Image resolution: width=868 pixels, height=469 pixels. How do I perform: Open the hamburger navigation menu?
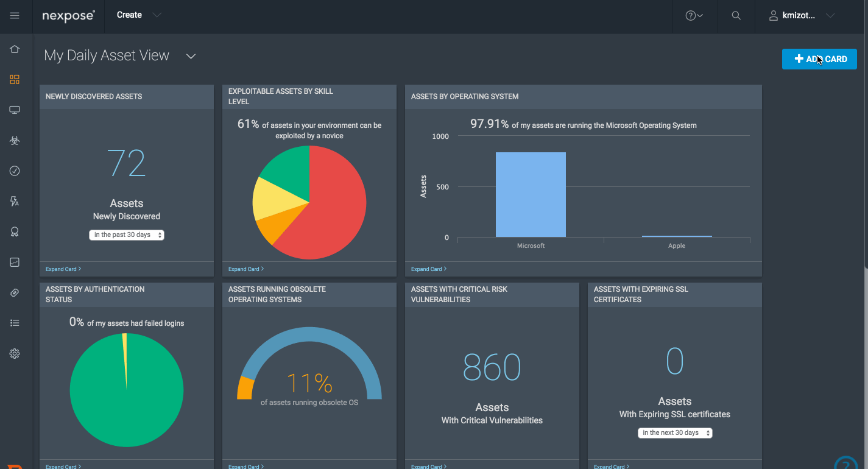[15, 15]
